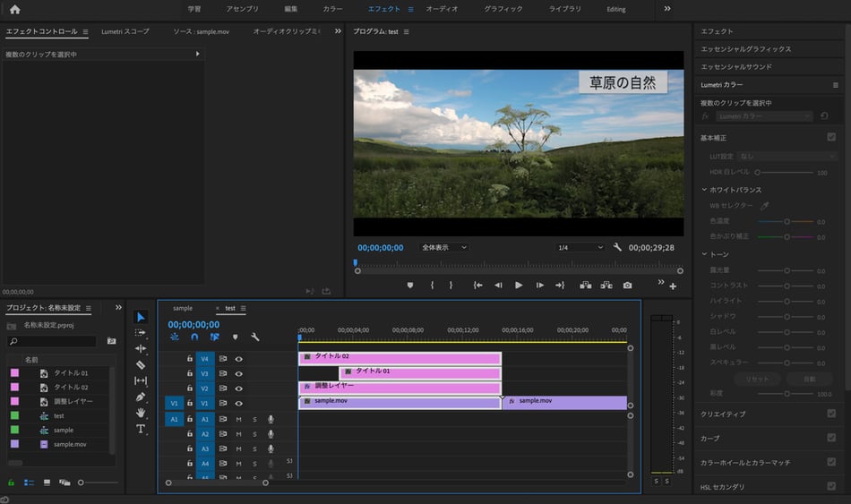Switch to the カラー workspace tab
Viewport: 851px width, 504px height.
pyautogui.click(x=332, y=9)
